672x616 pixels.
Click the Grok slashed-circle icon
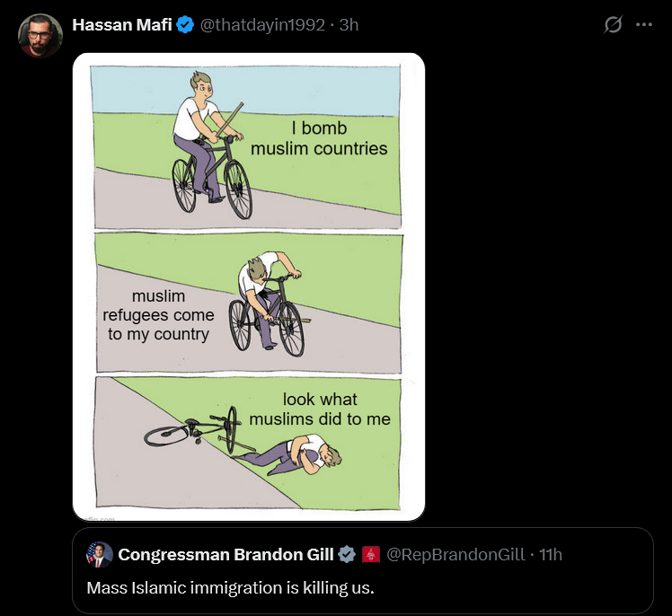(x=613, y=25)
